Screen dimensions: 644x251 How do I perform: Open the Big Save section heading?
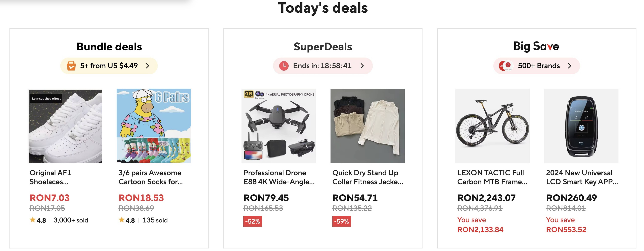point(536,46)
